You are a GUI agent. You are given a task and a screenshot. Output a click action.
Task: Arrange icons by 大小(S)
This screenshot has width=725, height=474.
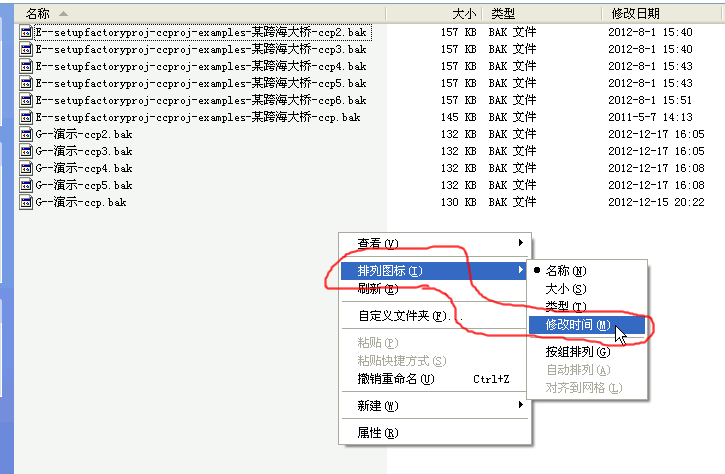pyautogui.click(x=587, y=289)
